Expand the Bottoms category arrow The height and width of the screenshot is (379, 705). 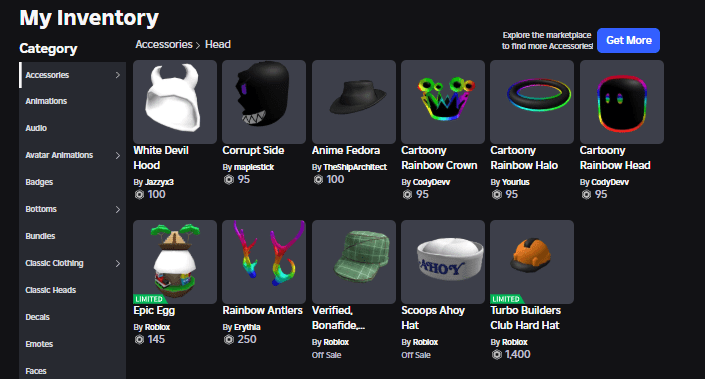(118, 210)
